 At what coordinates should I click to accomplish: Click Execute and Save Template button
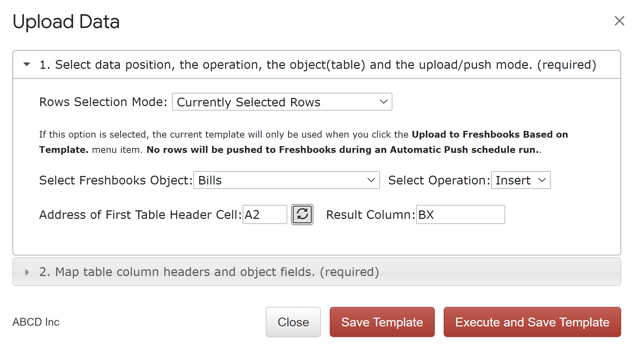(x=532, y=322)
